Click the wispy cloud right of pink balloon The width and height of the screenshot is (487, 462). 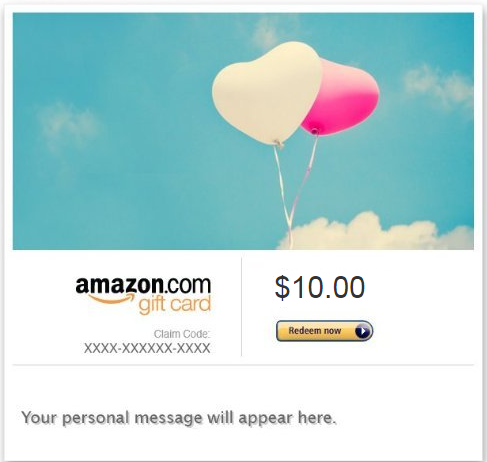(437, 84)
